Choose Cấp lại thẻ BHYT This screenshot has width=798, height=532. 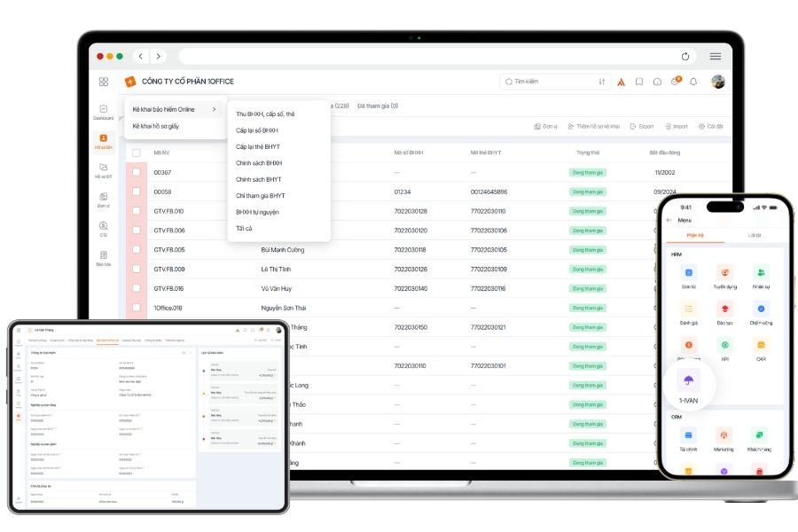[258, 146]
